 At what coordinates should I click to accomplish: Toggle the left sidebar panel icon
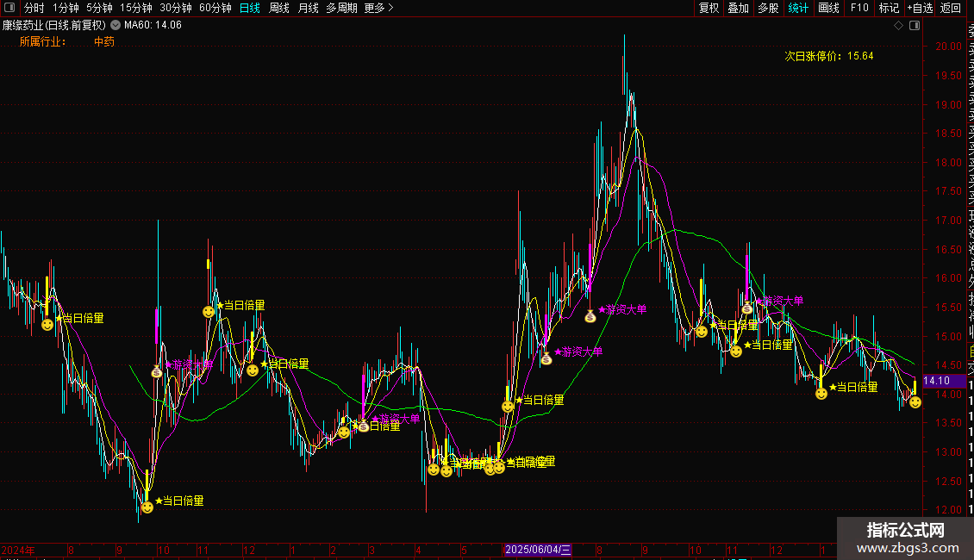[9, 8]
